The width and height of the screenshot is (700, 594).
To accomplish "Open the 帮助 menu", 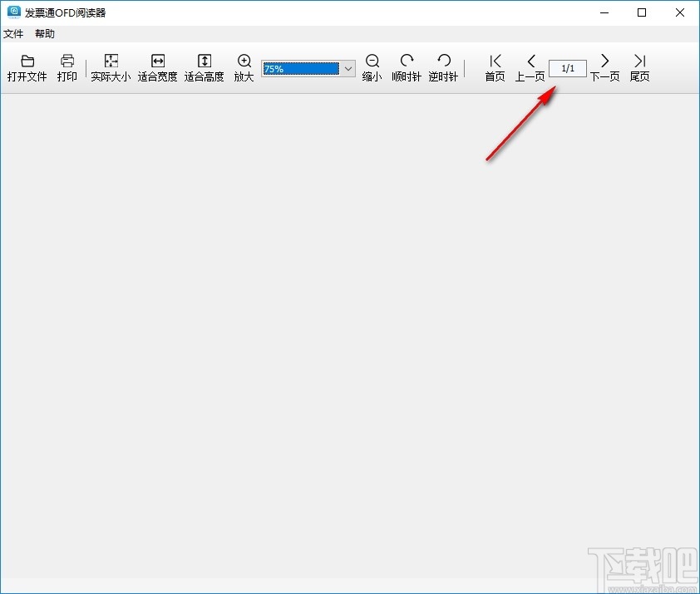I will tap(45, 34).
